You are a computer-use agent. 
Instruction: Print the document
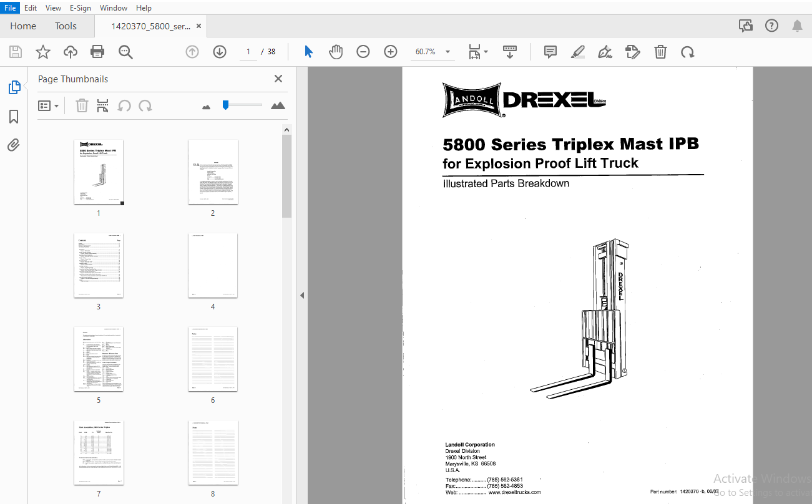(97, 52)
